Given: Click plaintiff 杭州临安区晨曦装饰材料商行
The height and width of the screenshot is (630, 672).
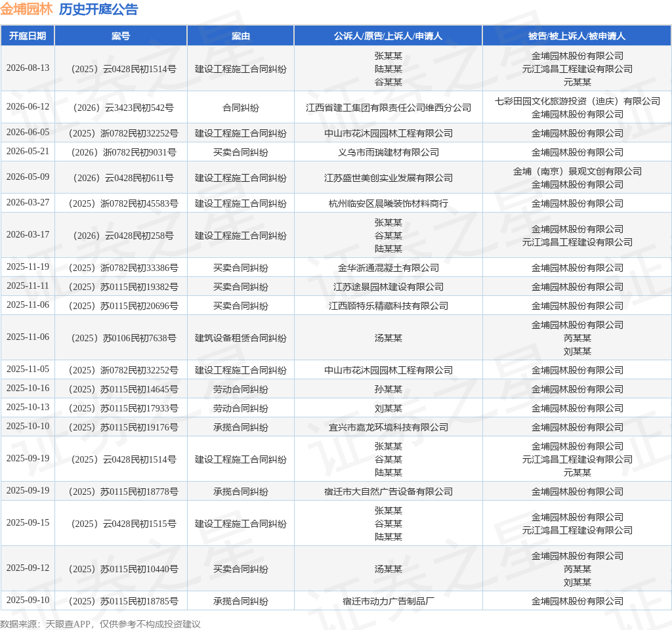Looking at the screenshot, I should coord(388,203).
